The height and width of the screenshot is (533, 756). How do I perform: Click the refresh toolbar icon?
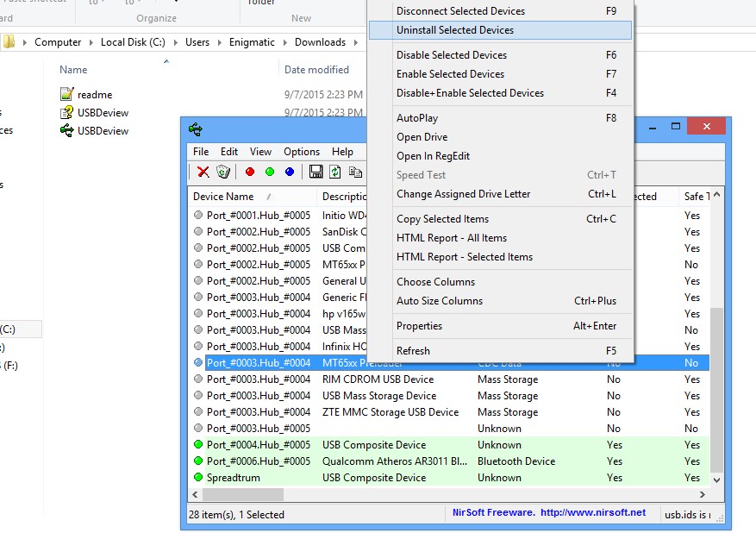[334, 172]
